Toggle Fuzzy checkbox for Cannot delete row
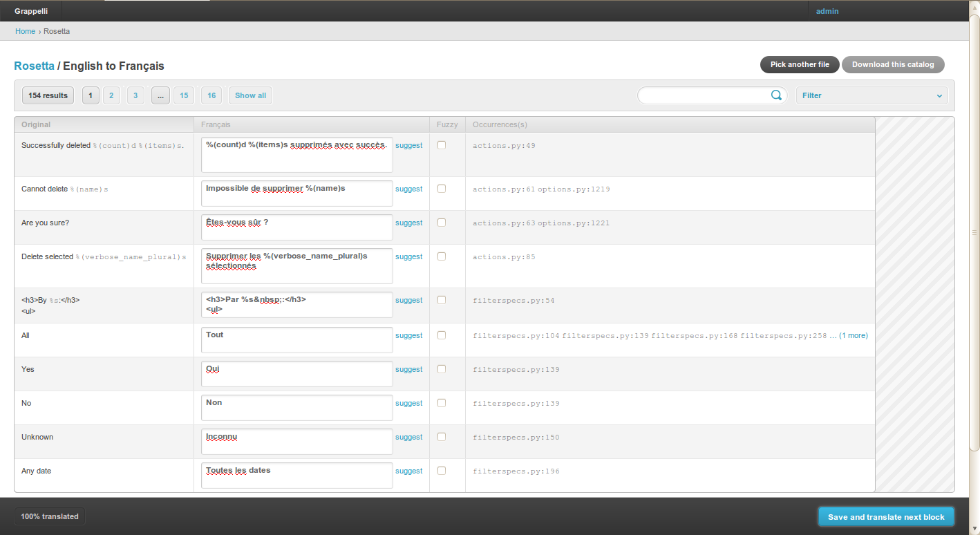Viewport: 980px width, 535px height. [442, 189]
